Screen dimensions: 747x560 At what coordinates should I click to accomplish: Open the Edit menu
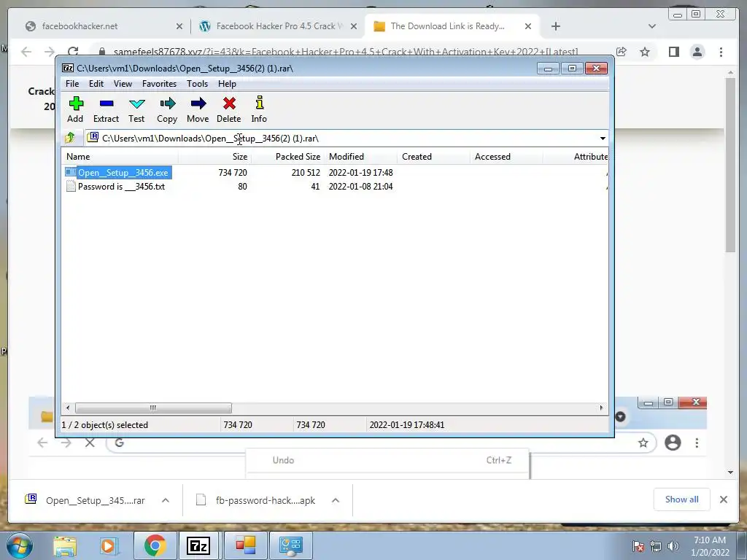click(96, 84)
